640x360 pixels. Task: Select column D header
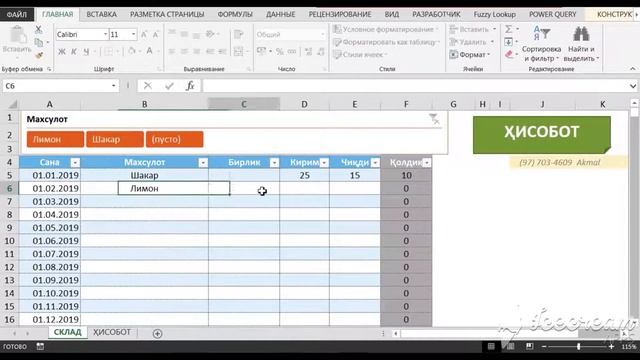tap(304, 104)
